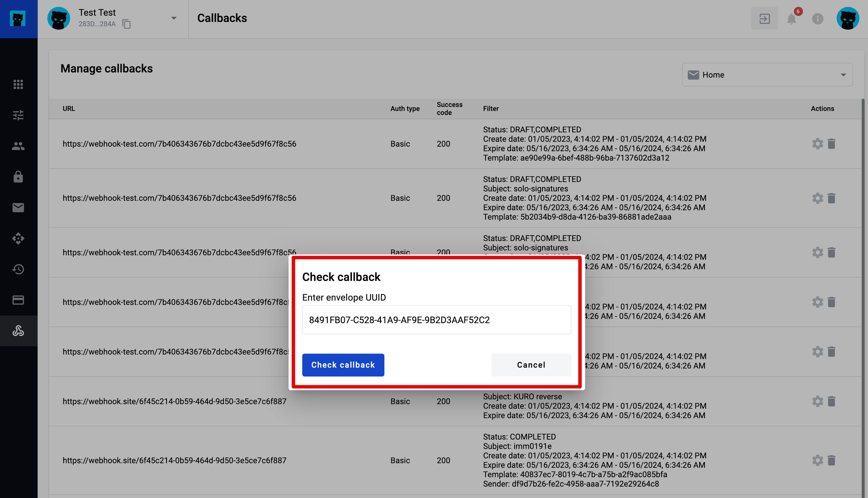
Task: Open settings gear for last webhook.site row
Action: 817,460
